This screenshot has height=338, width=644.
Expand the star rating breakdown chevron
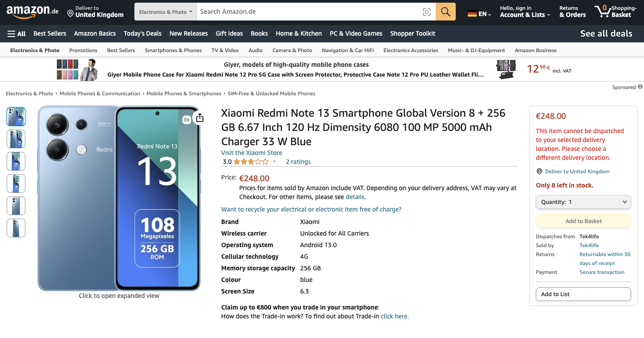[x=274, y=162]
